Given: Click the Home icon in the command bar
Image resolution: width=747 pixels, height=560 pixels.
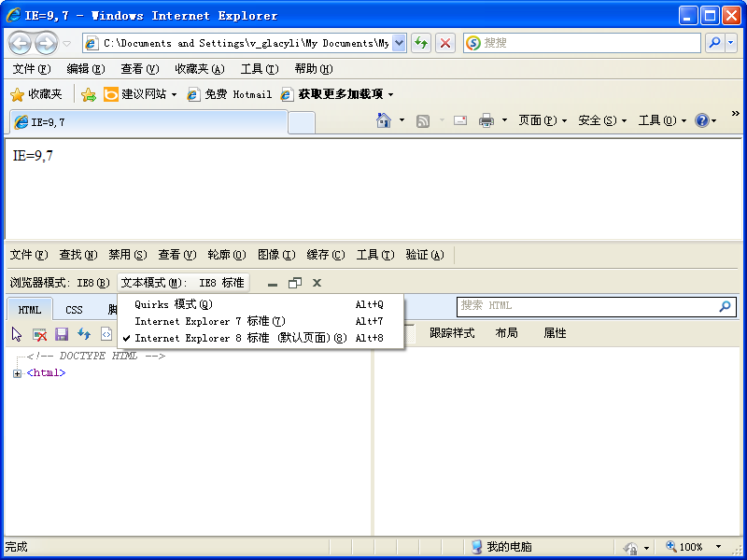Looking at the screenshot, I should tap(383, 120).
